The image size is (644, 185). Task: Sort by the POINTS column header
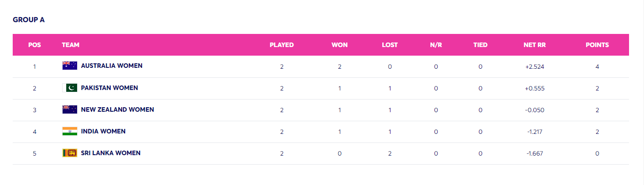click(x=597, y=45)
